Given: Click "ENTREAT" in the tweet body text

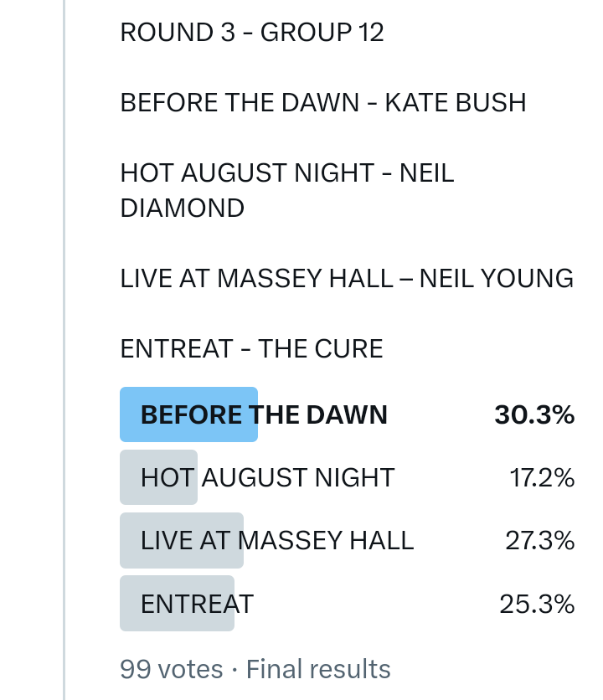Looking at the screenshot, I should point(176,348).
